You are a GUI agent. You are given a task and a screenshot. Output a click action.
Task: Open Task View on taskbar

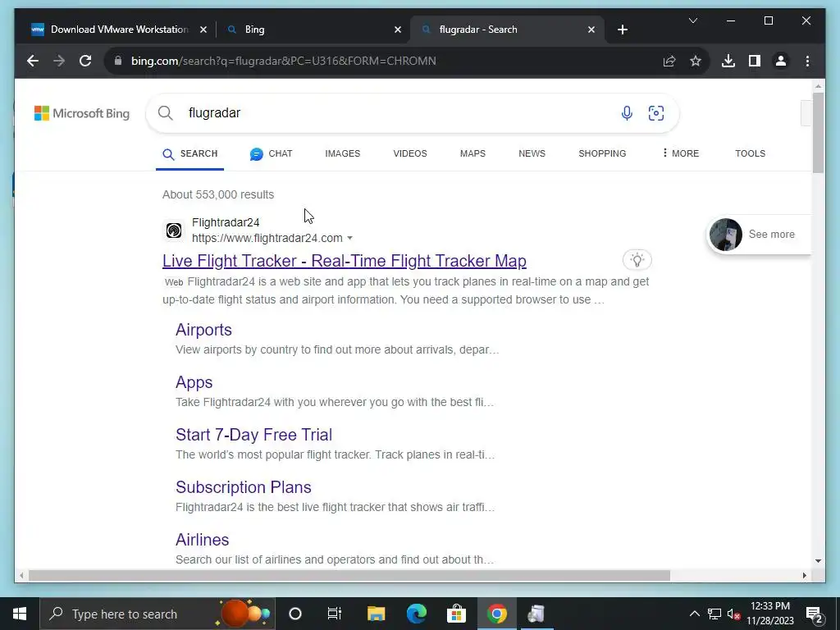(335, 614)
